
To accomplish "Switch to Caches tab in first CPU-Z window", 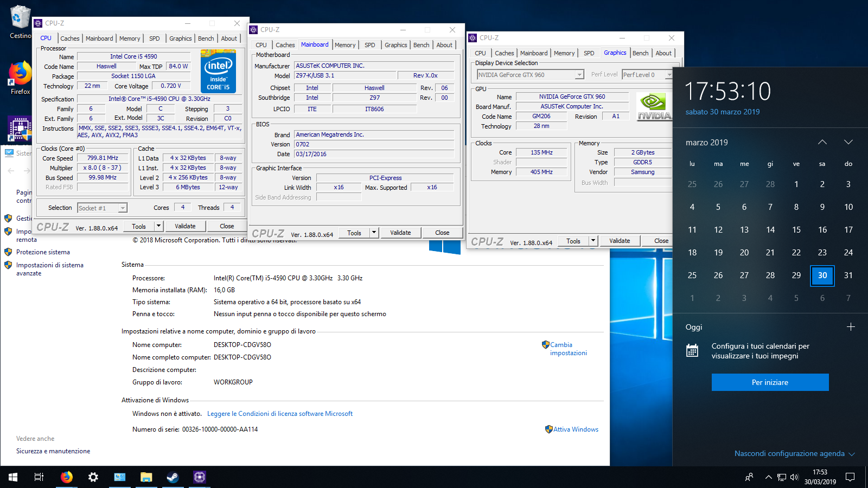I will point(69,38).
